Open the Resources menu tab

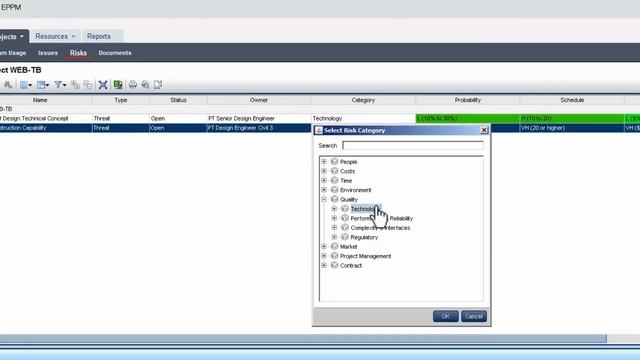(55, 36)
